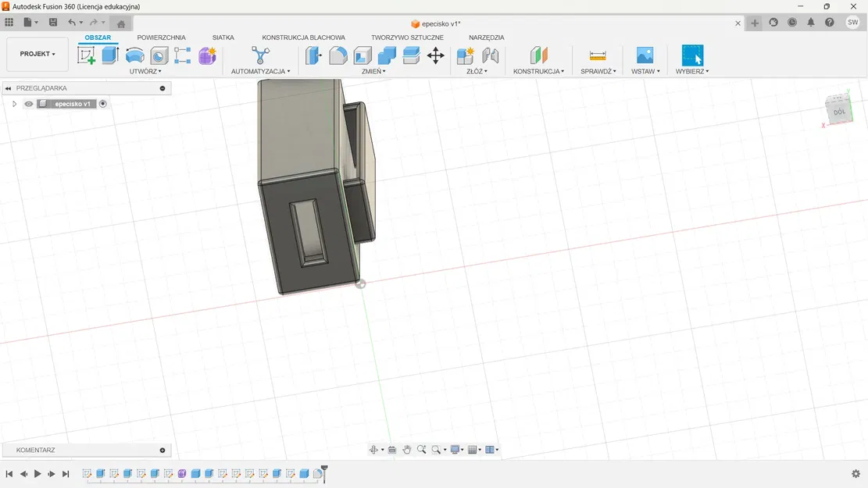
Task: Open the Measure ruler tool
Action: pyautogui.click(x=598, y=55)
